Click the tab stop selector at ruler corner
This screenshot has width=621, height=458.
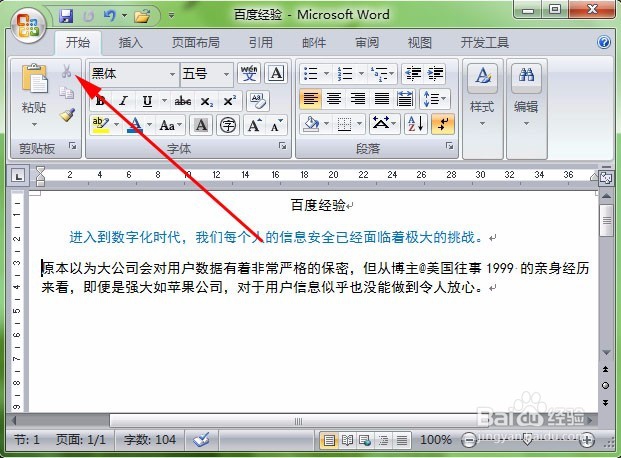point(18,176)
